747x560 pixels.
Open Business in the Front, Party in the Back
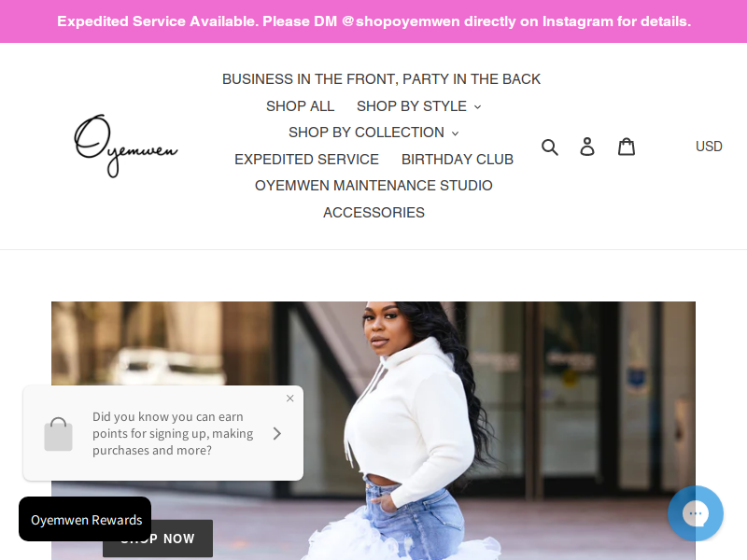point(381,79)
